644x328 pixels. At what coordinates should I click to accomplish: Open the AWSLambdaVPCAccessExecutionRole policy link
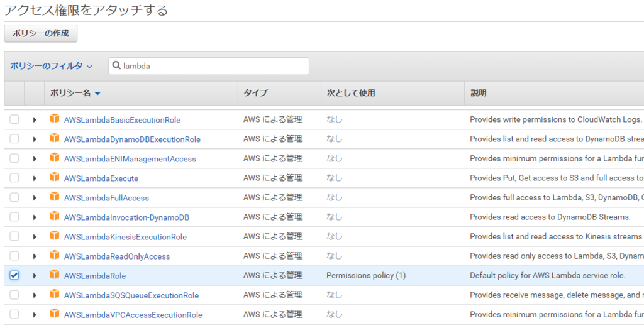tap(133, 315)
